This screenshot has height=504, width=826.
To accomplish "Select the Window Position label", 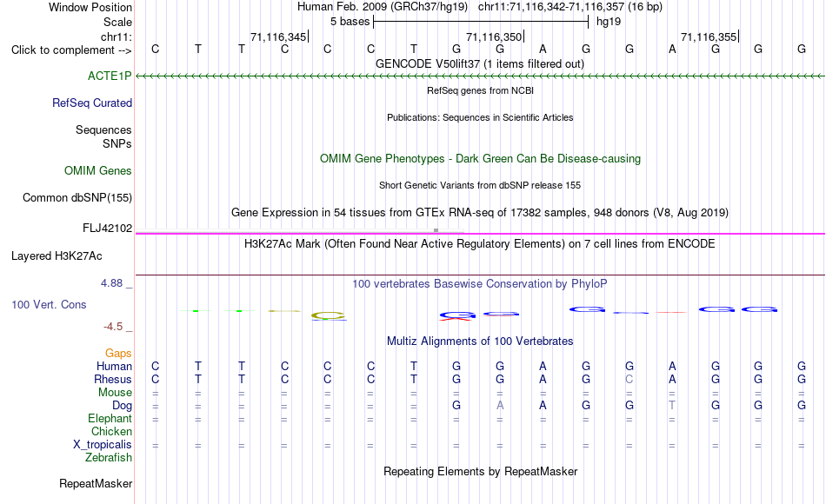I will coord(90,7).
